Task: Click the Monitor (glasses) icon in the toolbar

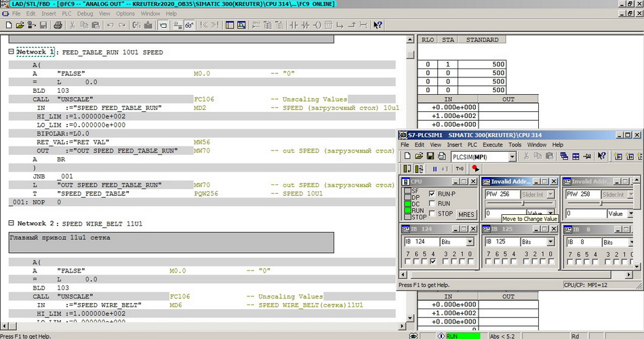Action: 190,25
